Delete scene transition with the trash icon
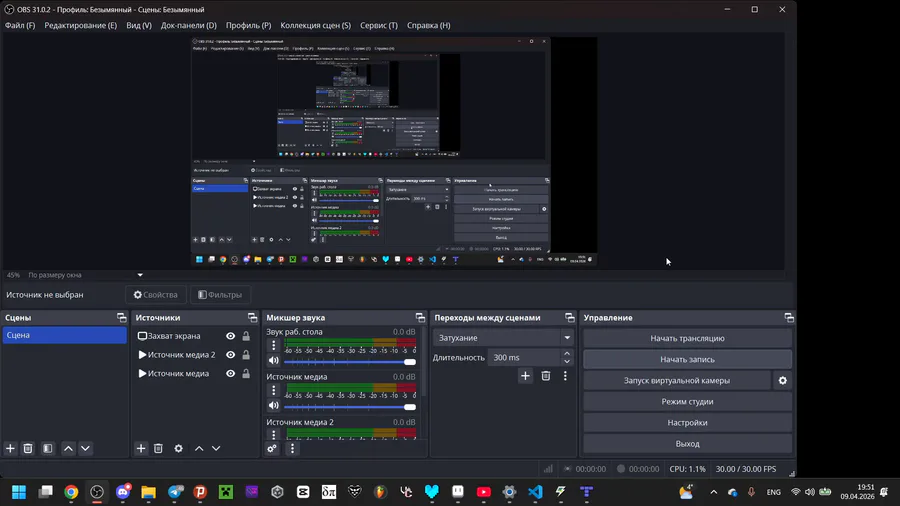 pyautogui.click(x=546, y=376)
